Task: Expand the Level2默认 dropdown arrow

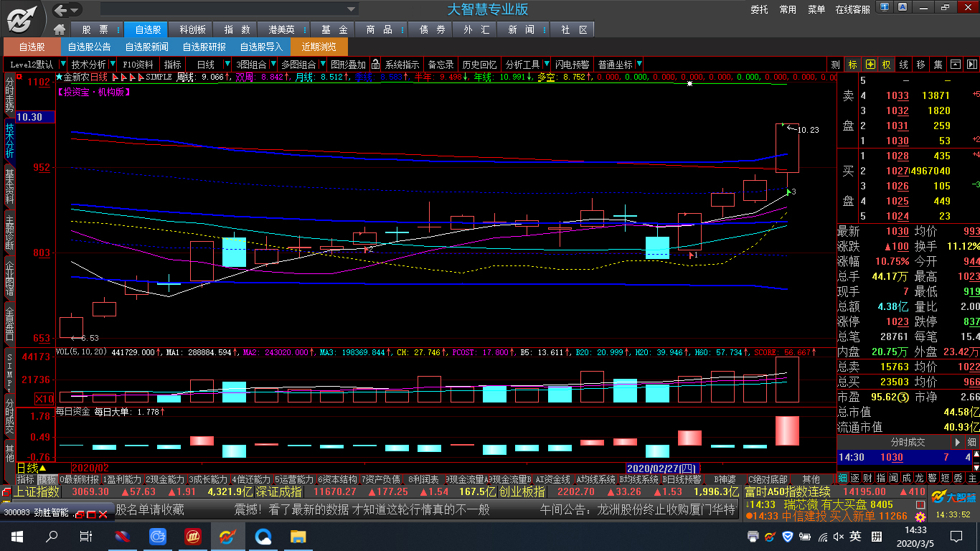Action: point(62,65)
